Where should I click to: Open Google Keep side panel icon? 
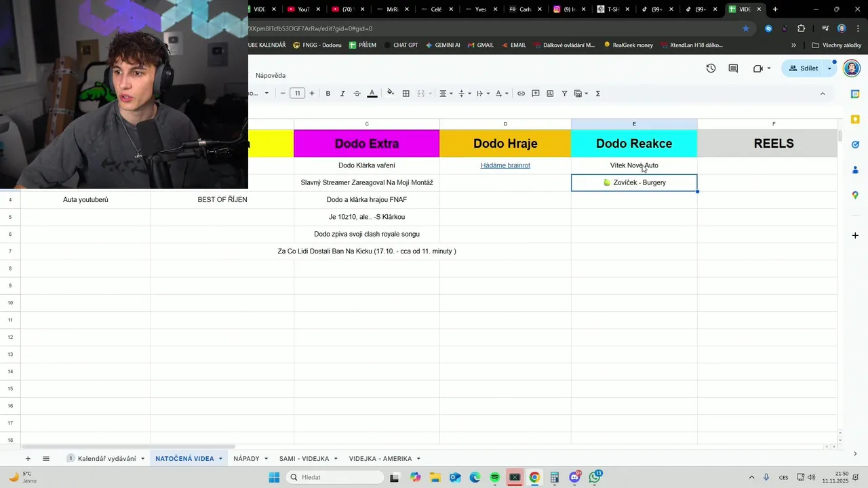[x=855, y=119]
